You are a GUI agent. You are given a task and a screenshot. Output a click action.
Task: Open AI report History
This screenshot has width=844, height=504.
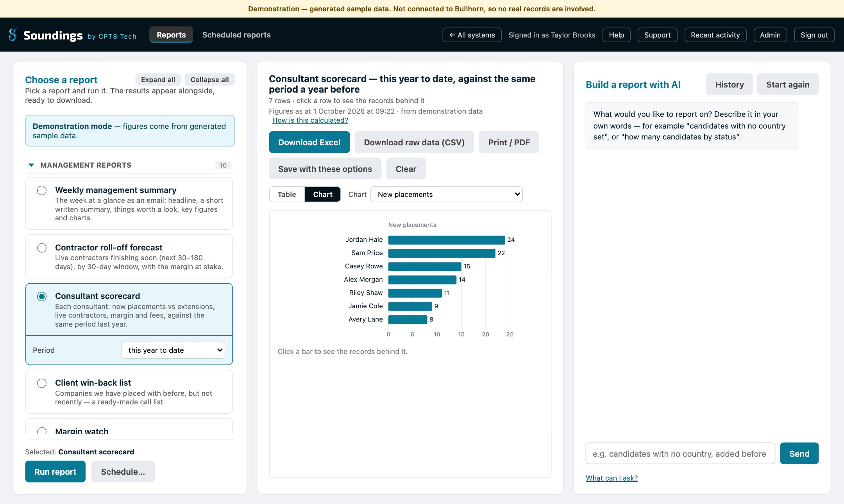[729, 84]
